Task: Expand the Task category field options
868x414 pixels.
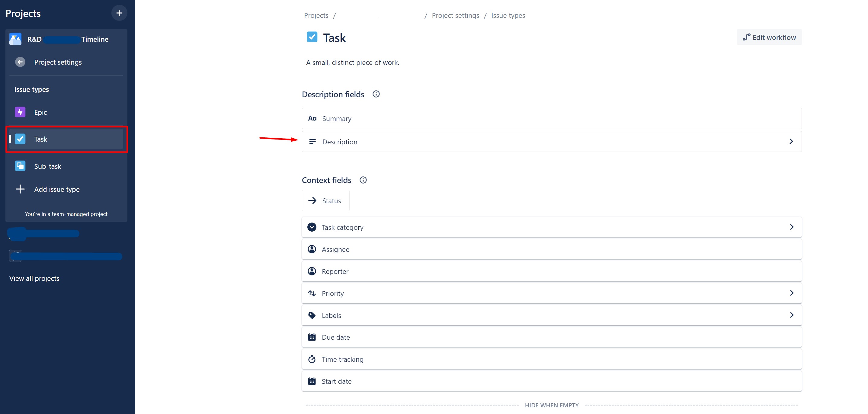Action: pyautogui.click(x=792, y=227)
